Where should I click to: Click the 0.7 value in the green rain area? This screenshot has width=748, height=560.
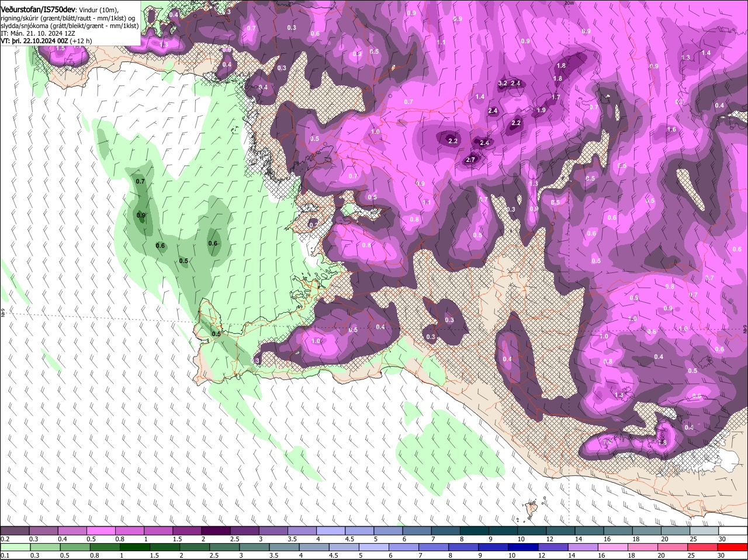tap(140, 182)
